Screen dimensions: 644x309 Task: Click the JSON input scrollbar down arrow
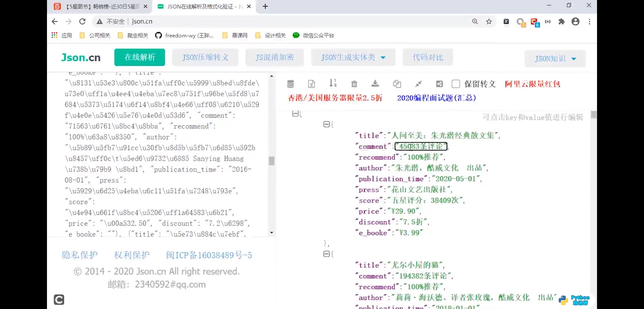[x=272, y=233]
